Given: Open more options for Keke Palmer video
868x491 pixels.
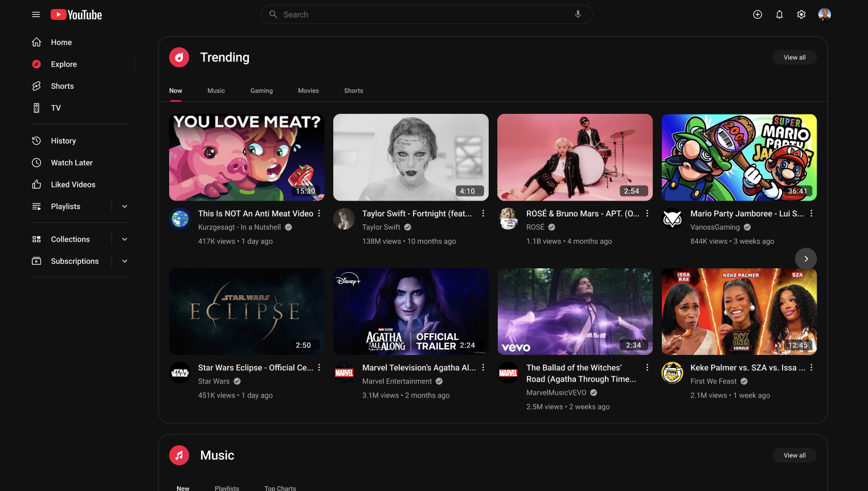Looking at the screenshot, I should pyautogui.click(x=811, y=368).
